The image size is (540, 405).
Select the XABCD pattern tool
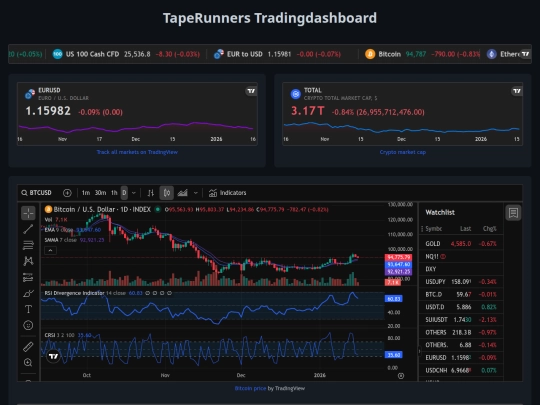pos(28,261)
